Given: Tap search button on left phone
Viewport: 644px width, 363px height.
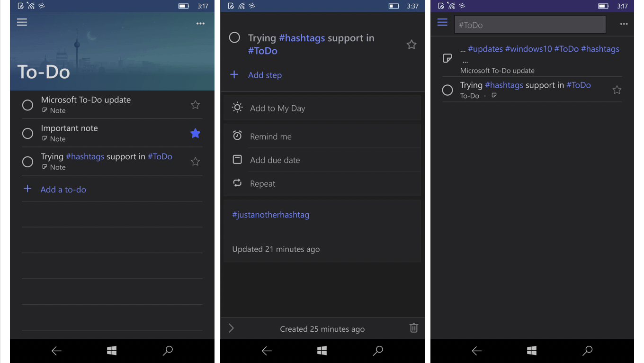Looking at the screenshot, I should pyautogui.click(x=168, y=351).
